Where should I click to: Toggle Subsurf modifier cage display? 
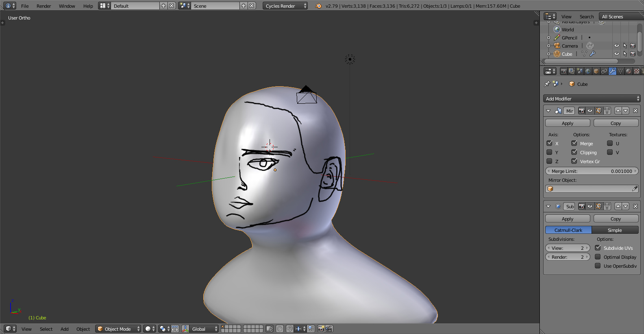click(x=607, y=206)
